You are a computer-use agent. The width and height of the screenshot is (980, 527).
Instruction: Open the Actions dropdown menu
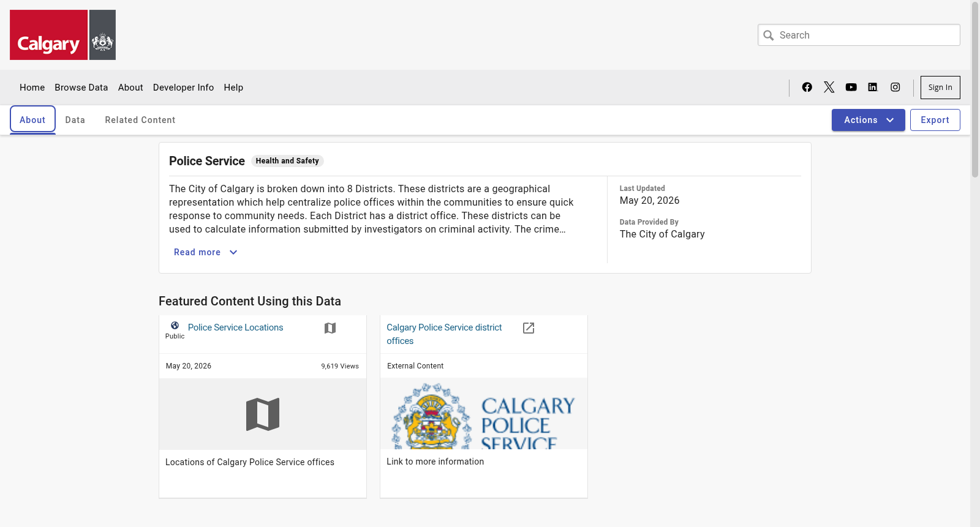coord(869,120)
